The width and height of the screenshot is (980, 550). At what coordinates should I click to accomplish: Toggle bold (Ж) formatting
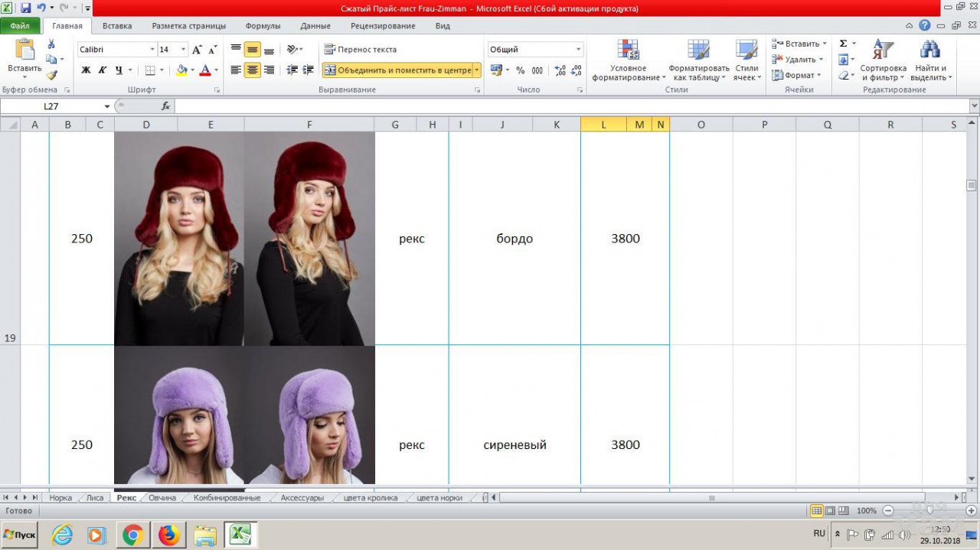tap(86, 70)
